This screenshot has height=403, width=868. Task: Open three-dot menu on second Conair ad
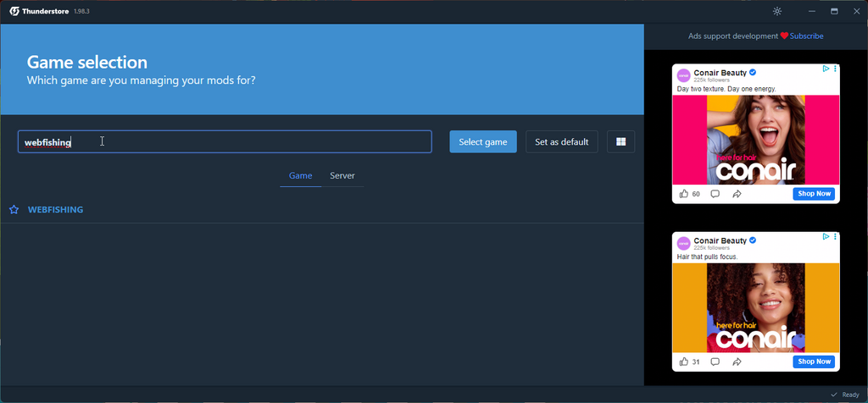tap(835, 237)
